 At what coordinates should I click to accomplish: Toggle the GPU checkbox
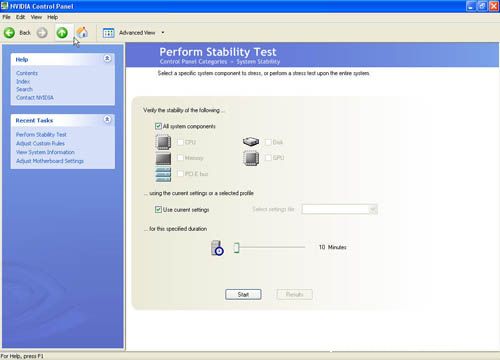268,158
